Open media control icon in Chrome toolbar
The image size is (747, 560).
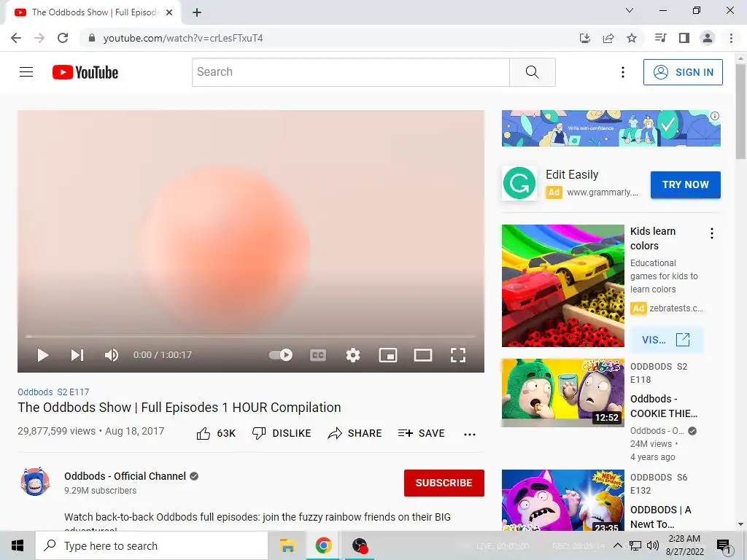661,38
